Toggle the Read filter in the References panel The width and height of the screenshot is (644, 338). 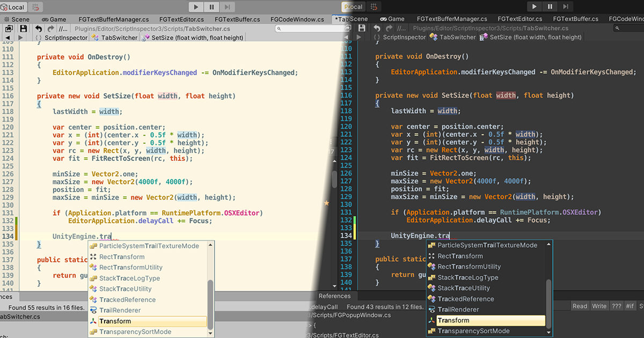pos(580,306)
